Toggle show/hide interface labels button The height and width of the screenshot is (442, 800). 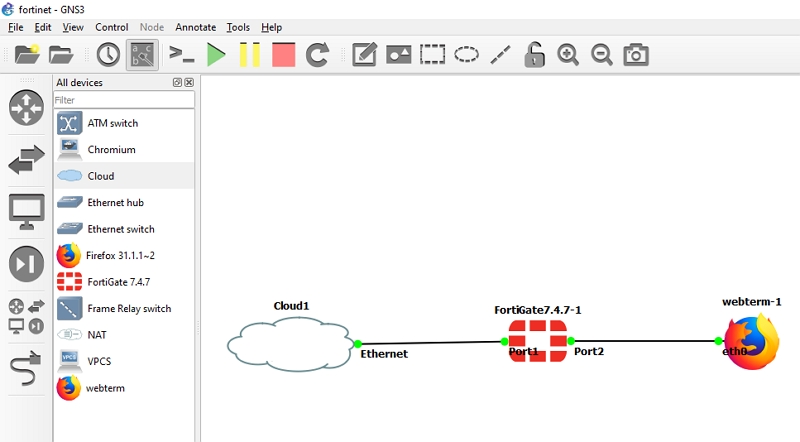(142, 55)
